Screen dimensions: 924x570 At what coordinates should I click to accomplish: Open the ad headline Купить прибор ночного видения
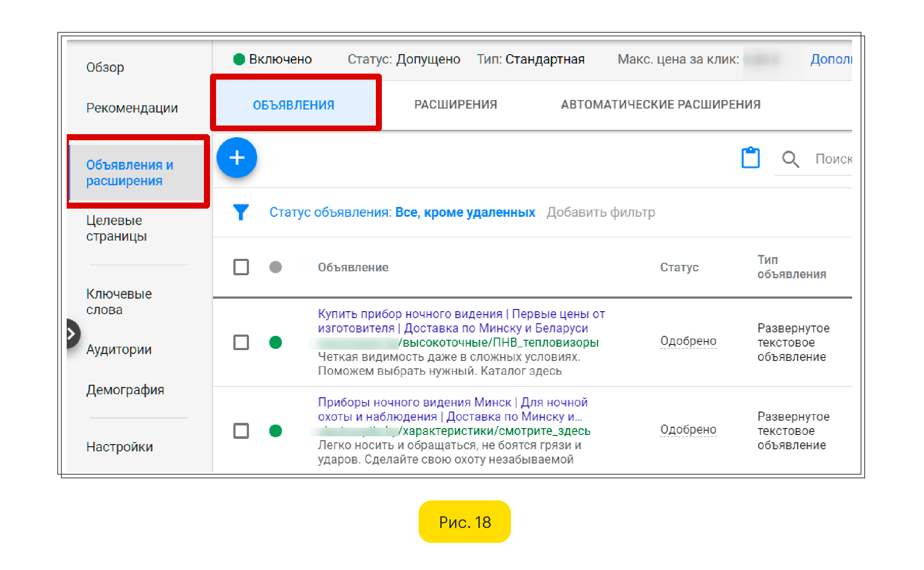pyautogui.click(x=410, y=314)
